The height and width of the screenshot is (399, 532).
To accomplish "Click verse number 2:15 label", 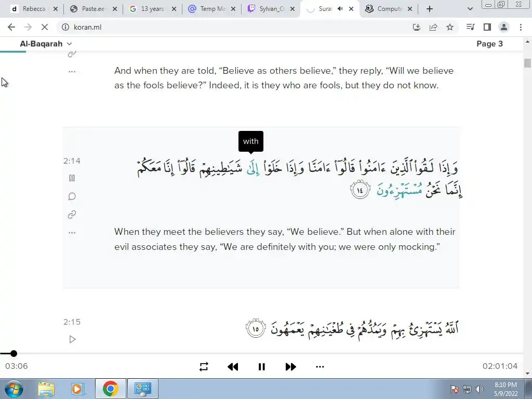I will point(72,322).
